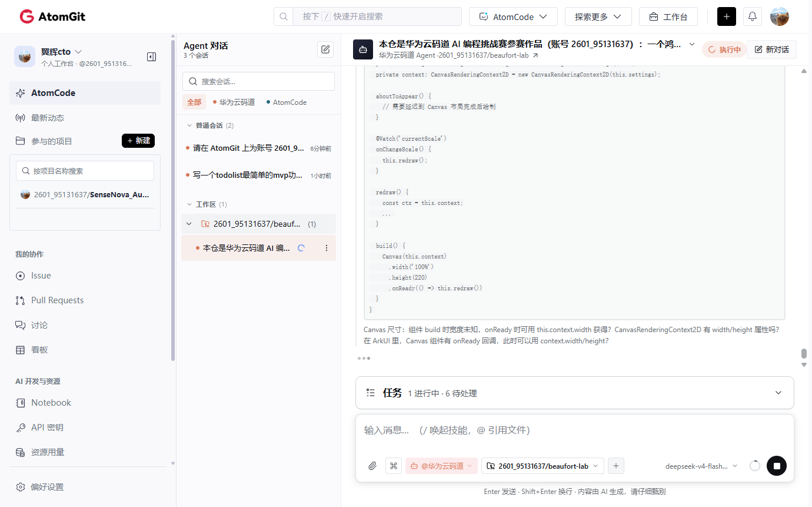Open 请在 AtomGit 上为账号 conversation
Screen dimensions: 812x507
[258, 148]
